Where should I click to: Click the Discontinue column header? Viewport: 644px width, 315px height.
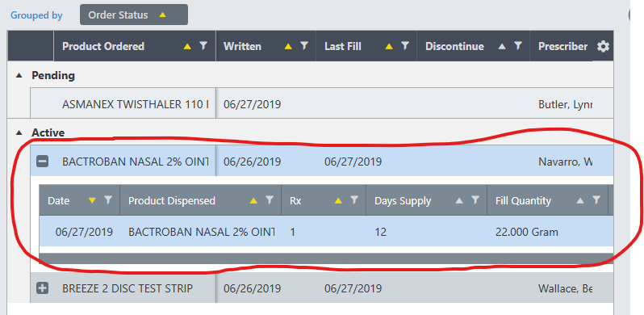click(x=473, y=46)
